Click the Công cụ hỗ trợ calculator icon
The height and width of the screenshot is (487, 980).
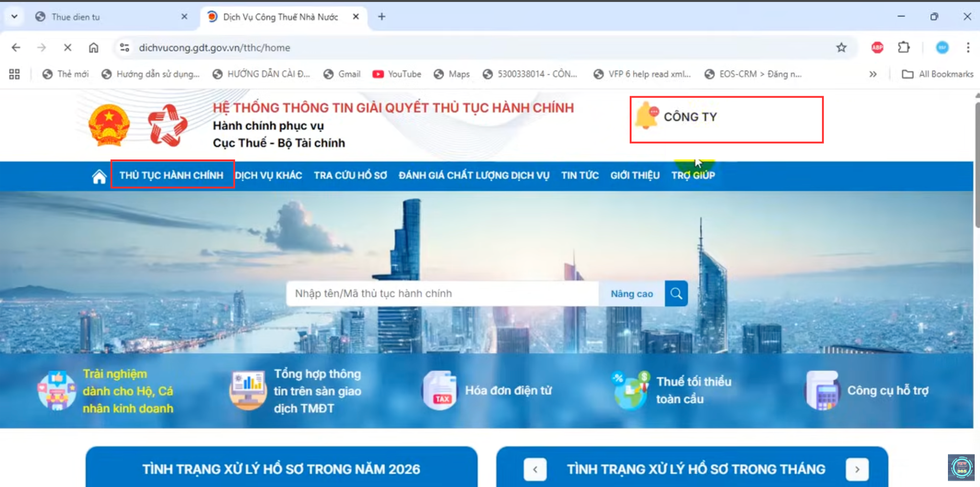coord(823,391)
